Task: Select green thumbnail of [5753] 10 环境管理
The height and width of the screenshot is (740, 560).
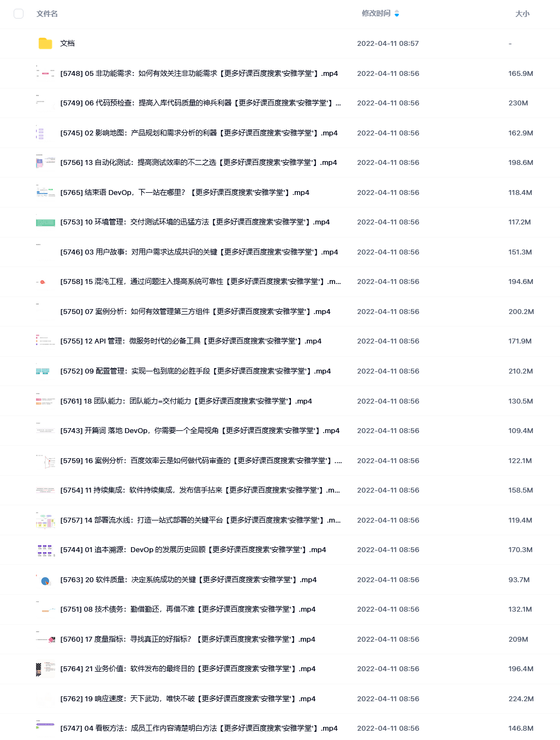Action: pos(45,222)
